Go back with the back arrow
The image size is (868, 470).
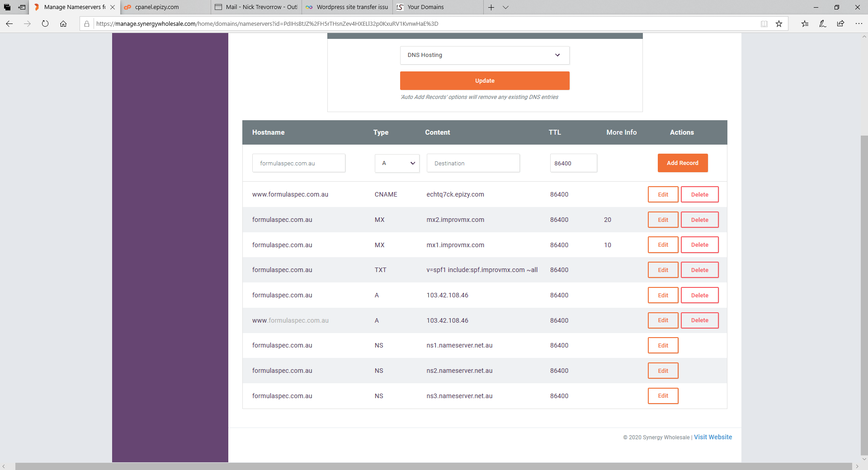9,24
